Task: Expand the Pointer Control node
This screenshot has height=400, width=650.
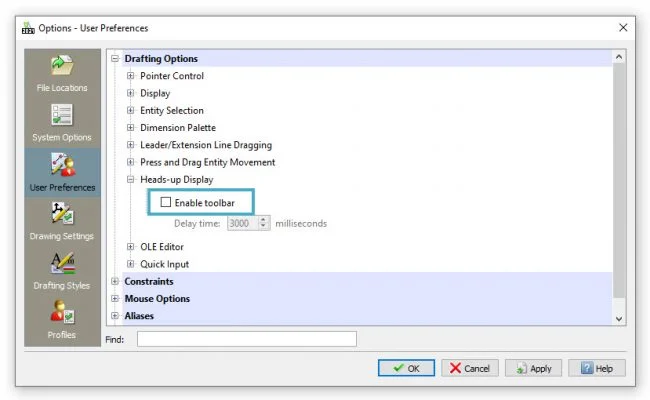Action: pyautogui.click(x=131, y=76)
